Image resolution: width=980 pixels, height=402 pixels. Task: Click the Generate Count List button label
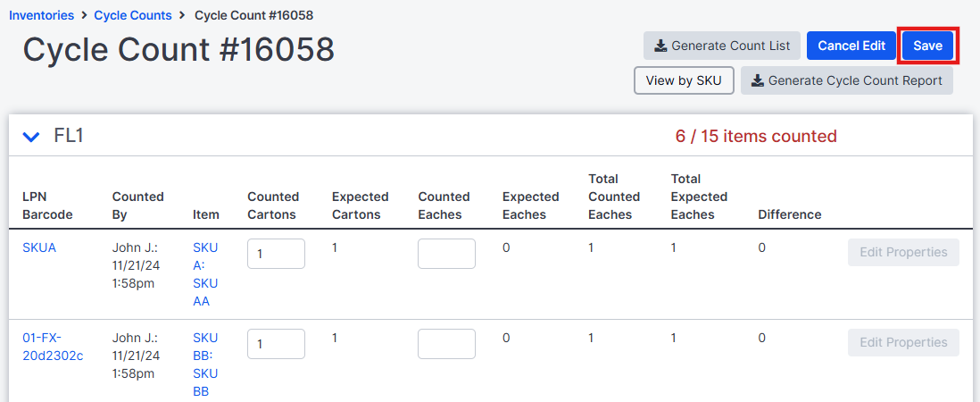pos(731,46)
